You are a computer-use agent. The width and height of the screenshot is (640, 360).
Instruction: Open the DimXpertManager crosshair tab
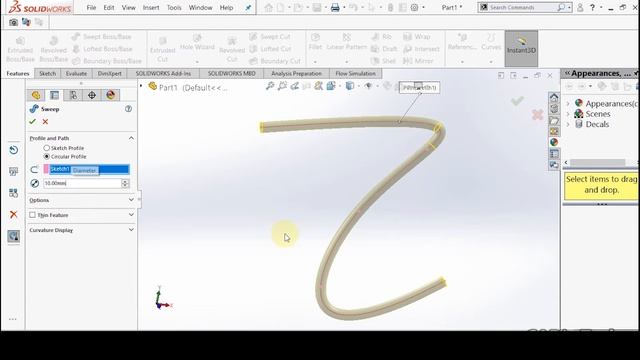pyautogui.click(x=92, y=95)
